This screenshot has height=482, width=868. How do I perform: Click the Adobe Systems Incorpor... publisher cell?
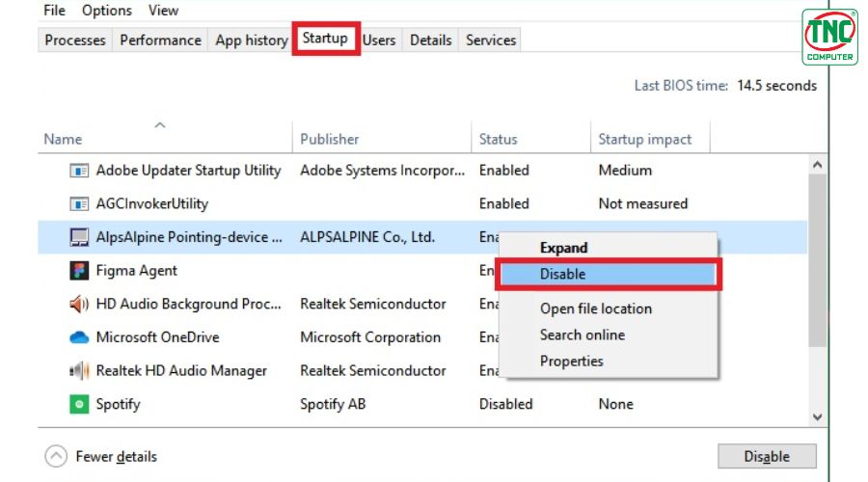(x=382, y=171)
